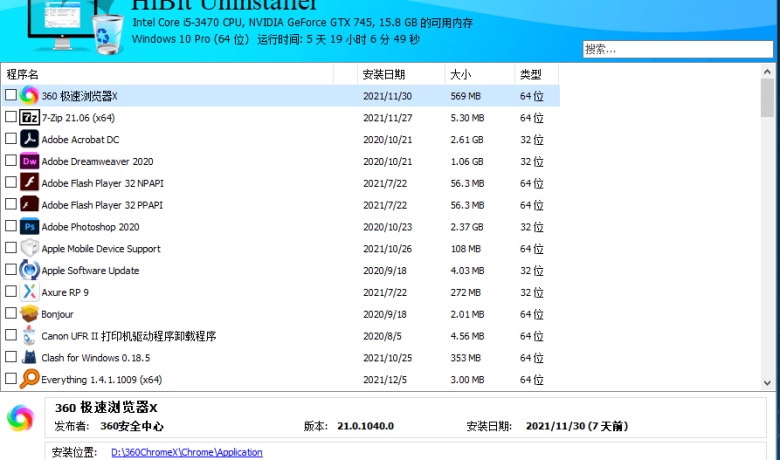
Task: Click the Adobe Acrobat DC icon
Action: coord(29,139)
